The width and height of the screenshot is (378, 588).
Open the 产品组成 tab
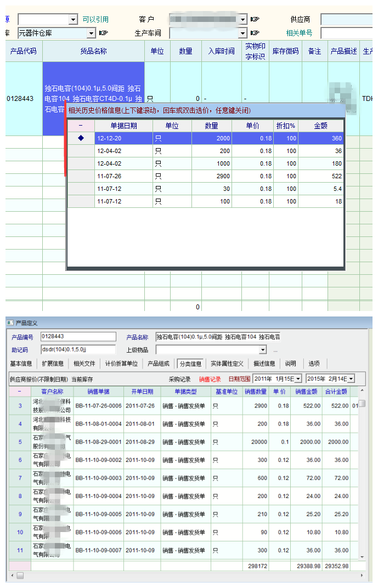[159, 364]
